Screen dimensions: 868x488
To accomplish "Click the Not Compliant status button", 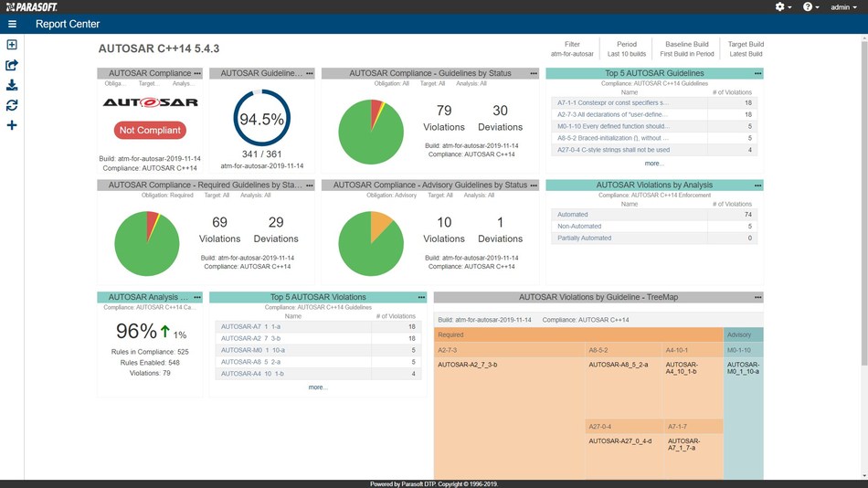I will (x=150, y=130).
